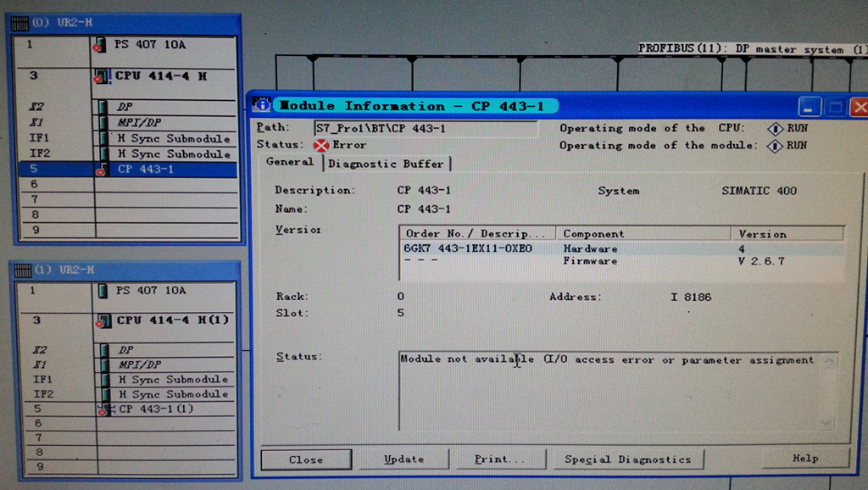Click the IF1 H Sync Submodule icon in rack (1)
Viewport: 868px width, 490px height.
pyautogui.click(x=104, y=380)
